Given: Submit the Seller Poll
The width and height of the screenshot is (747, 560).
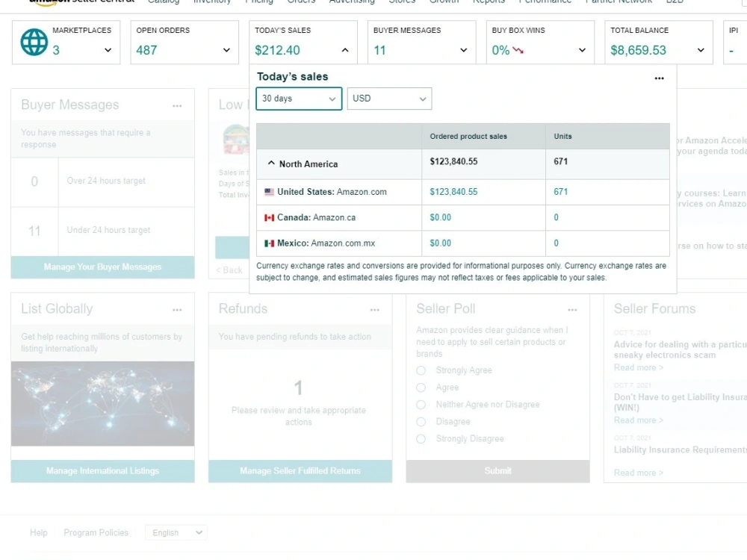Looking at the screenshot, I should [498, 471].
